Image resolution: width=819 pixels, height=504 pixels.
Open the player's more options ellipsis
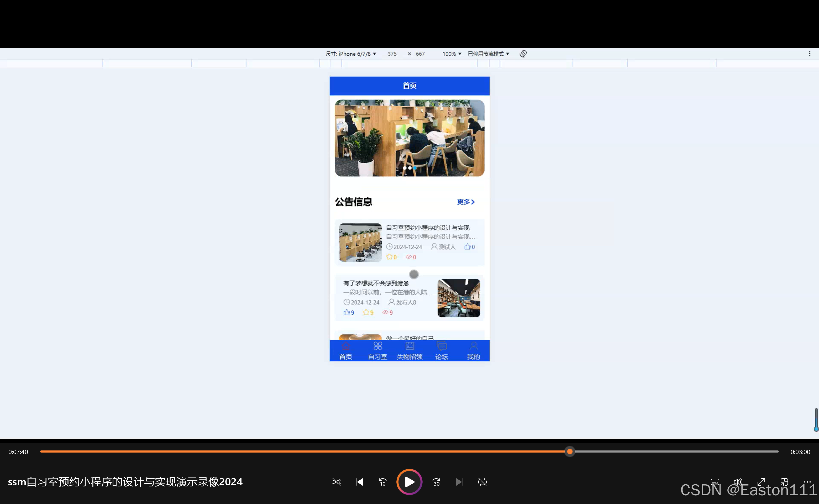(x=807, y=482)
